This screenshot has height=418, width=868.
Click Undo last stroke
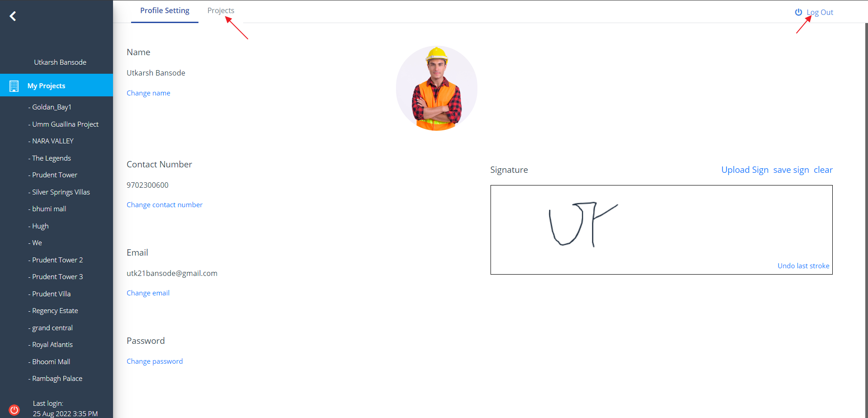[803, 266]
